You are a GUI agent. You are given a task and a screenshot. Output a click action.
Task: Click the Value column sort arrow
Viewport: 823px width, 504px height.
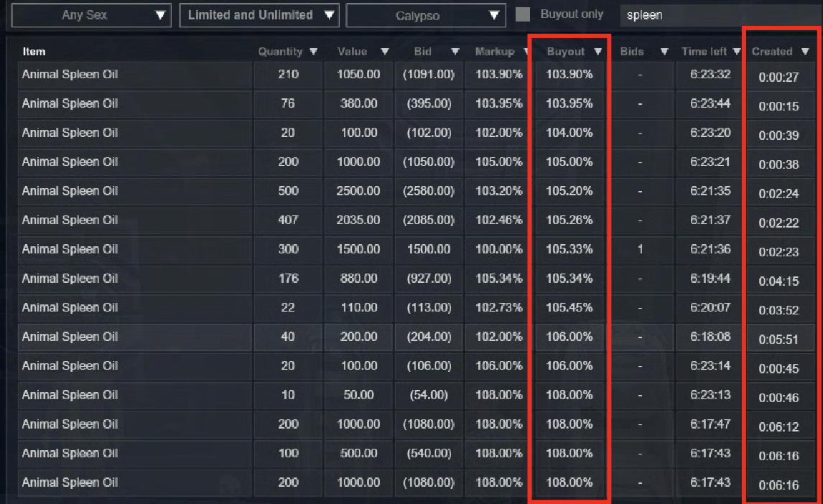pyautogui.click(x=384, y=52)
